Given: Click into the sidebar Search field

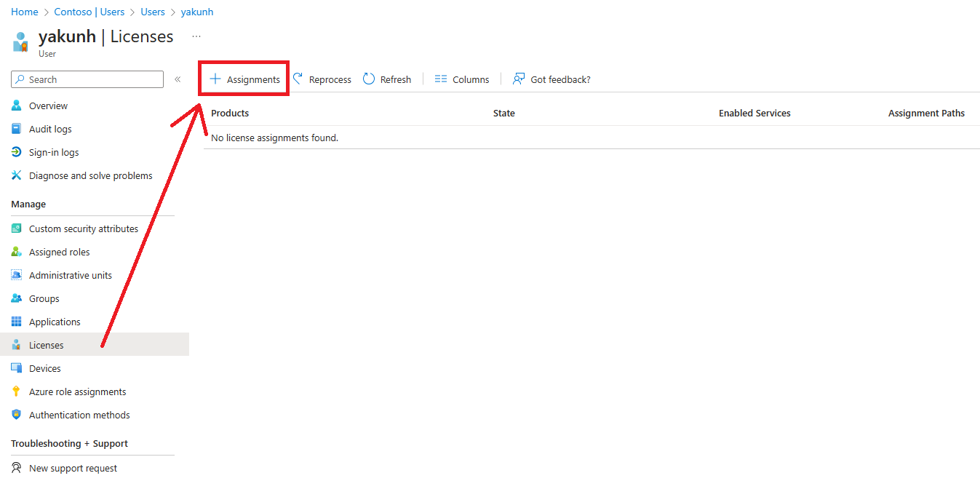Looking at the screenshot, I should pyautogui.click(x=87, y=79).
